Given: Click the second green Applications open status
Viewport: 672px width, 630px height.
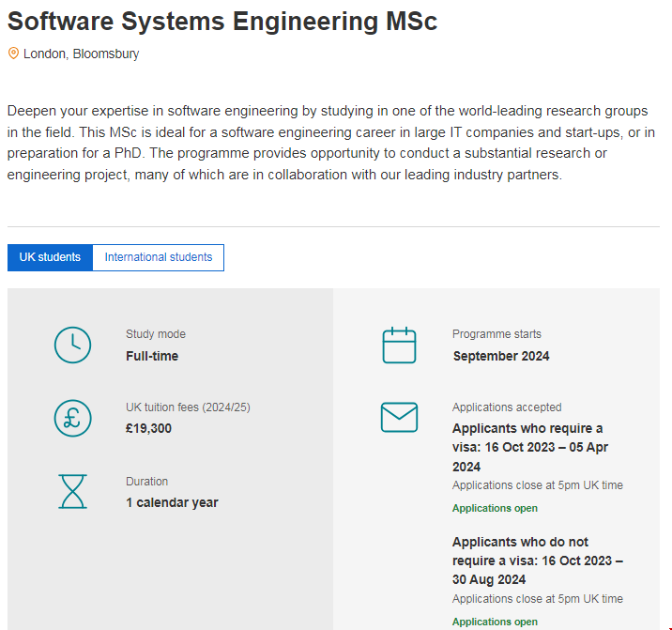Looking at the screenshot, I should click(x=495, y=622).
